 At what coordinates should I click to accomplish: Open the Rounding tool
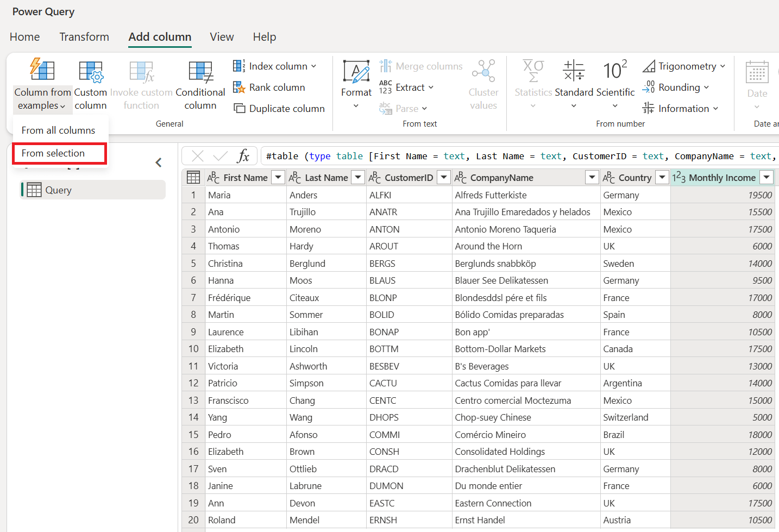tap(676, 87)
